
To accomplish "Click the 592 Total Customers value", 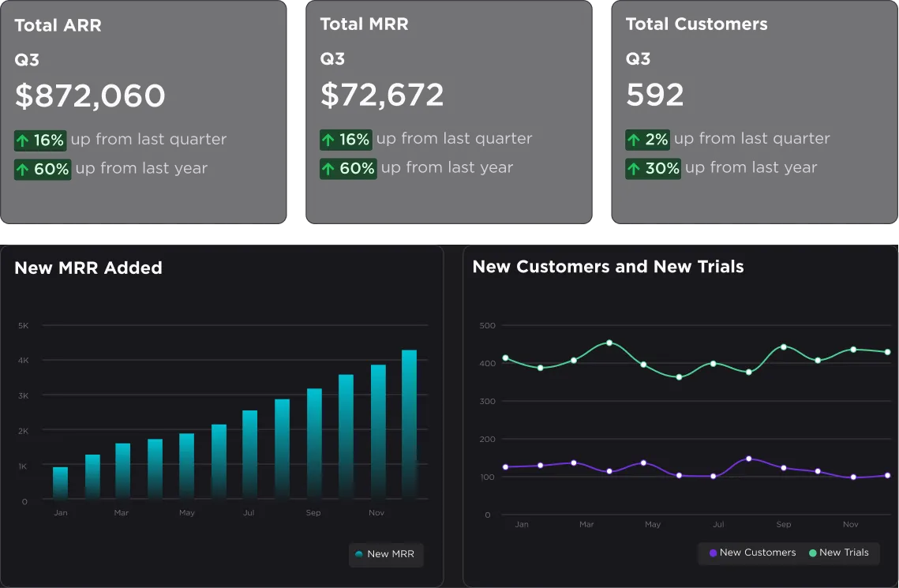I will point(655,95).
